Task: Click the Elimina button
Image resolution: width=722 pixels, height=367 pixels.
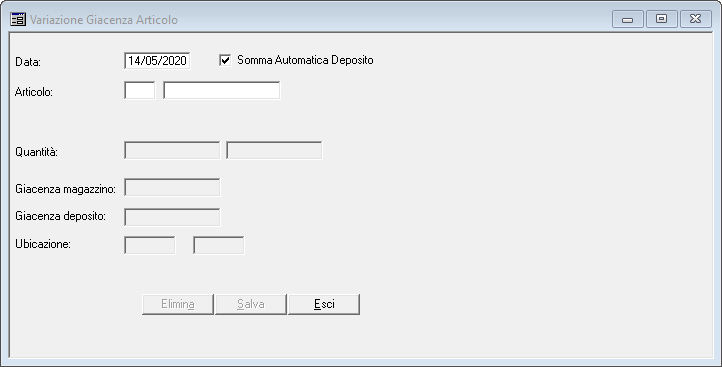Action: tap(178, 304)
